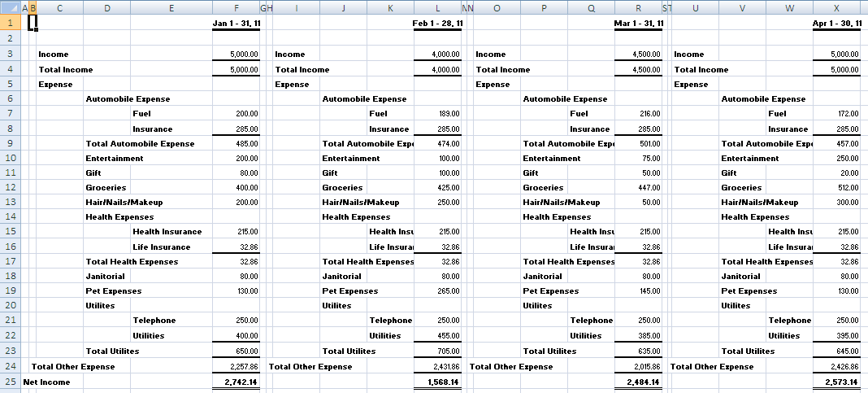Click March Utilities amount 385.00
Screen dimensions: 868x393
[639, 336]
